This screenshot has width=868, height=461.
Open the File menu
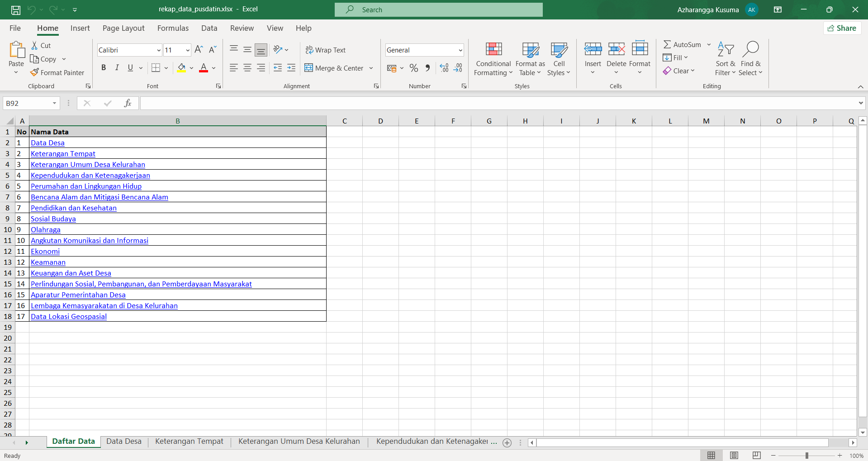pos(15,28)
